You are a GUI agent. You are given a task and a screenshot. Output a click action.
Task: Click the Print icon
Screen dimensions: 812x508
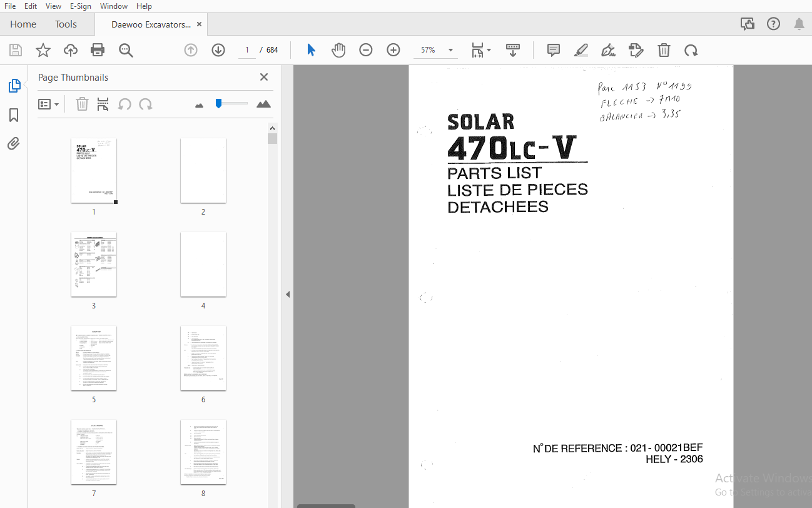[98, 50]
